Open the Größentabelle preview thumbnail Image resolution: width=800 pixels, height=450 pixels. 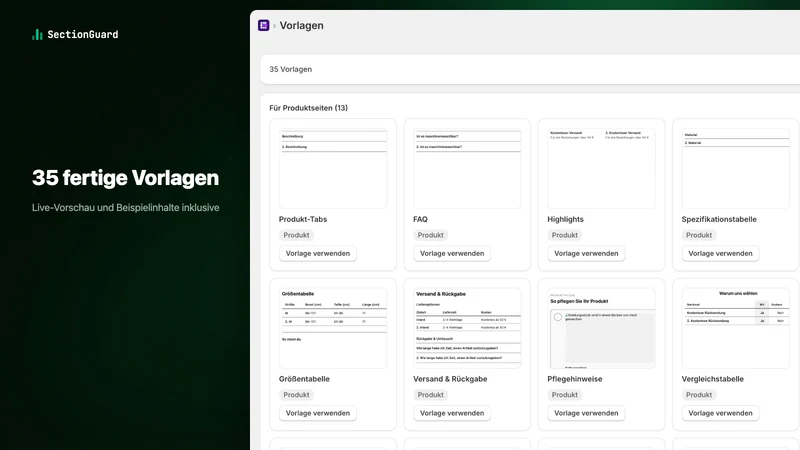pos(333,328)
